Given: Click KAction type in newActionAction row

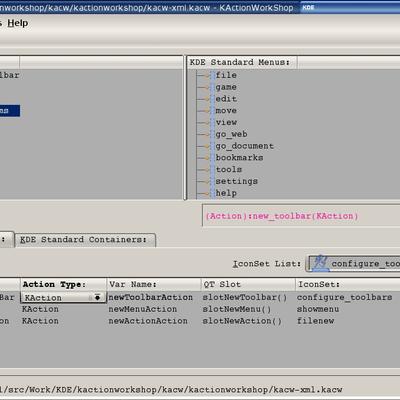Looking at the screenshot, I should pos(40,321).
